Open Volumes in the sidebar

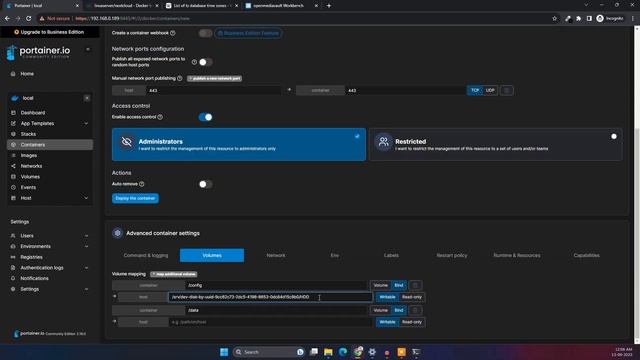pos(30,177)
